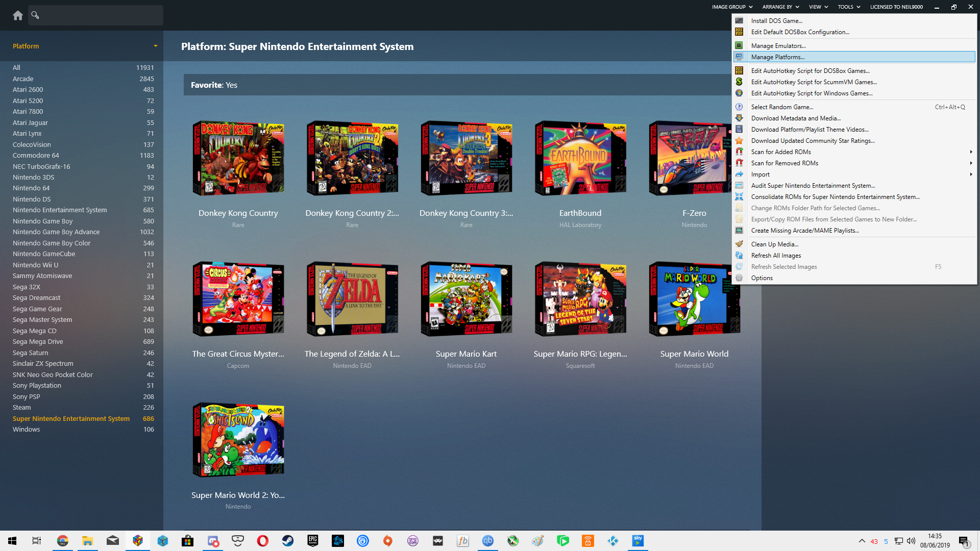Select Manage Platforms menu entry
Image resolution: width=980 pixels, height=551 pixels.
(x=854, y=57)
